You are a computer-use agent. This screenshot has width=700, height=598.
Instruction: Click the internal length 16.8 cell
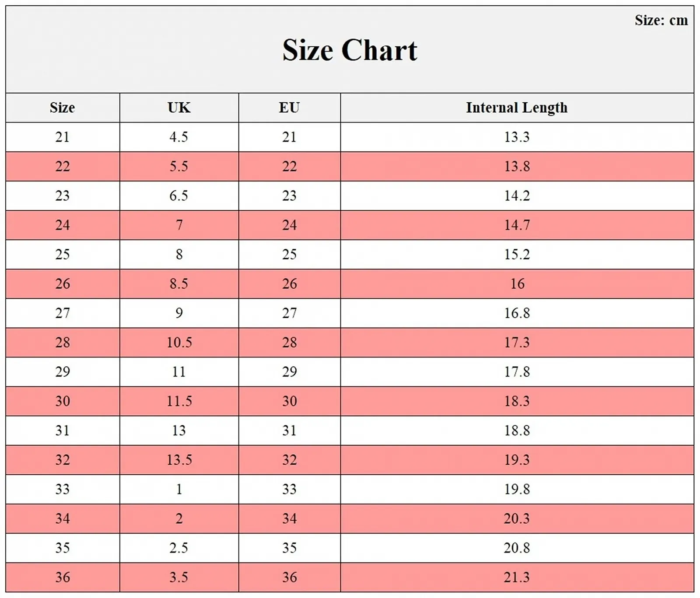(517, 313)
